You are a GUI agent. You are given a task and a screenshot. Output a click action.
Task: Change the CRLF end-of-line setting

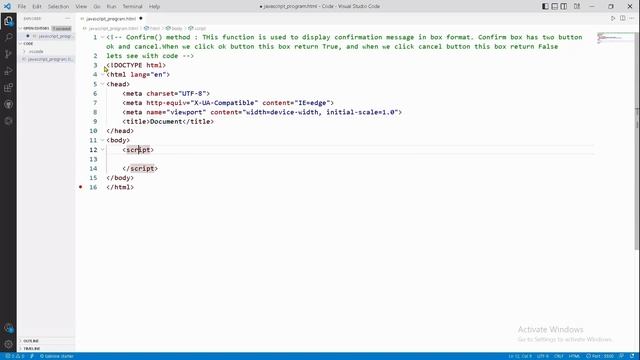559,356
